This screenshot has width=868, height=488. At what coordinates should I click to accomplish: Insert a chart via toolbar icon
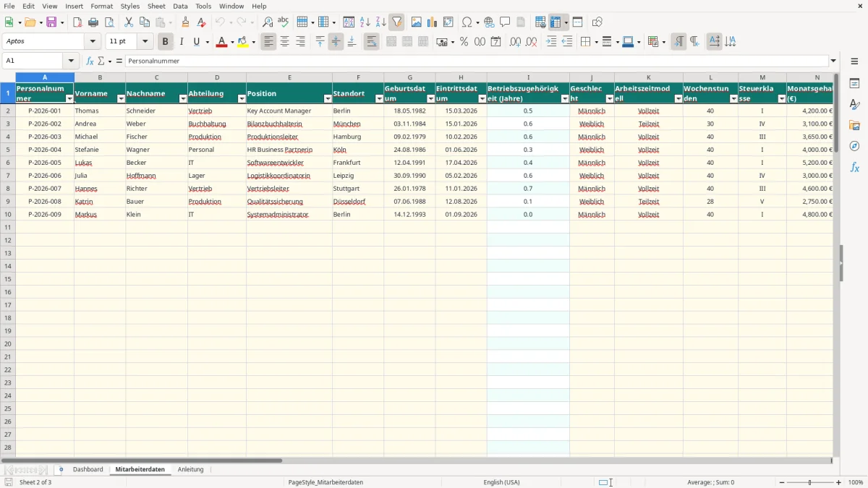432,22
